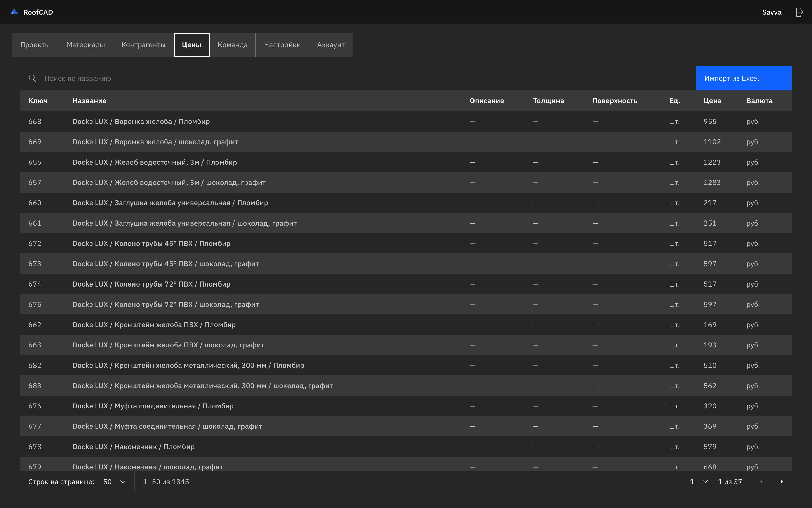Click the Толщина column header
812x508 pixels.
(549, 101)
